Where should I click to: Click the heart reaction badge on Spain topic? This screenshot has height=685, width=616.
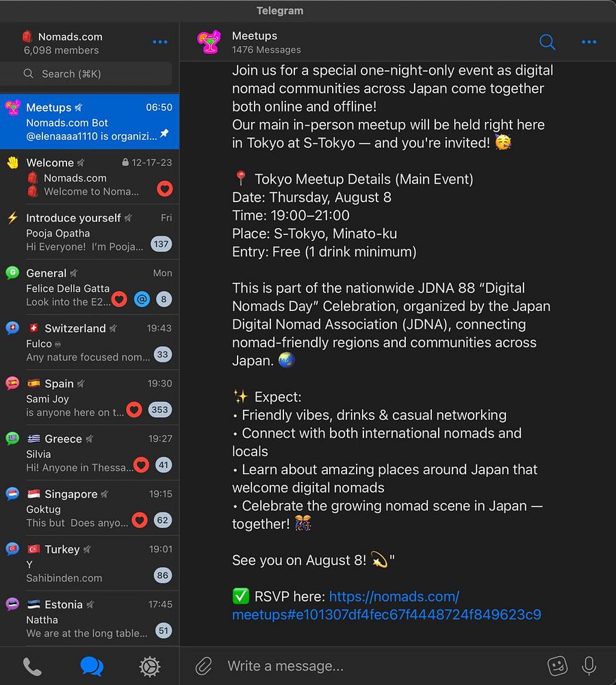(134, 410)
